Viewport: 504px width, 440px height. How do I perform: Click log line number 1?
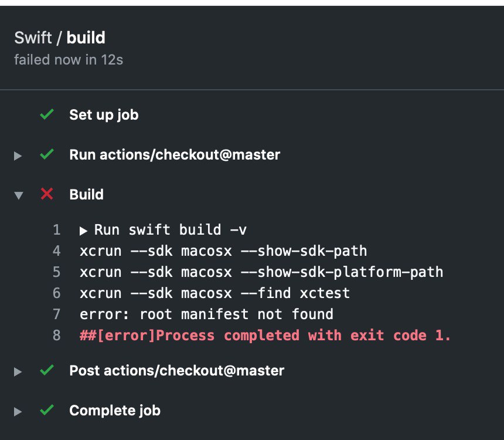click(57, 230)
